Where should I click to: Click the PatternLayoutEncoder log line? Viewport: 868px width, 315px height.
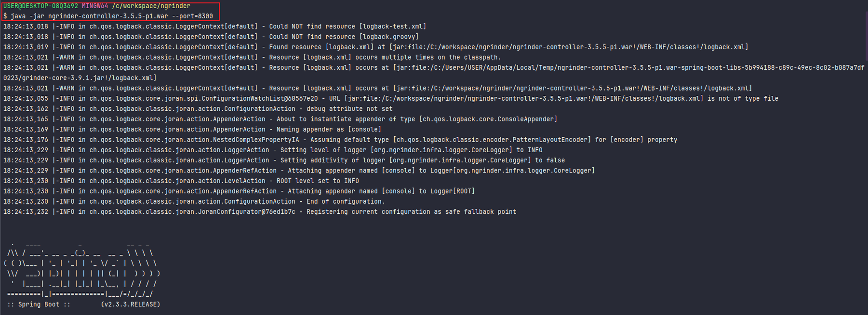point(340,140)
